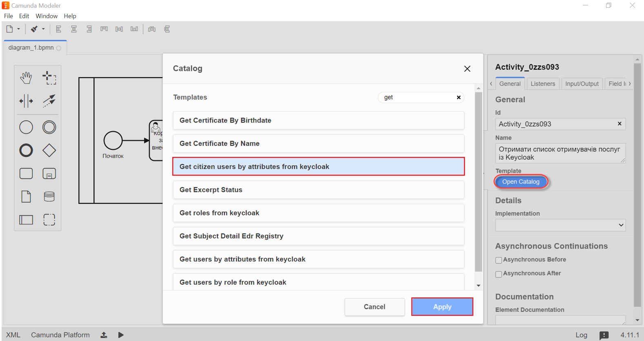Create a Pool/Participant from palette
Image resolution: width=644 pixels, height=341 pixels.
[x=26, y=220]
